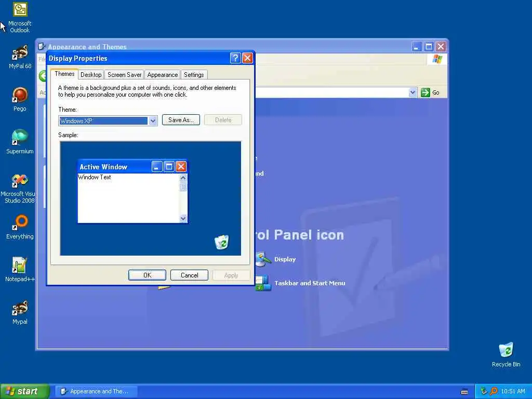Maximize the Appearance and Themes window
The width and height of the screenshot is (532, 399).
(429, 46)
